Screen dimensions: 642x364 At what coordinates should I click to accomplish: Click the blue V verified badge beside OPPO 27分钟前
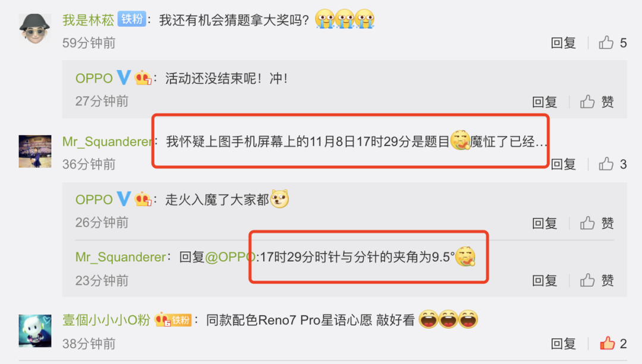[x=124, y=77]
